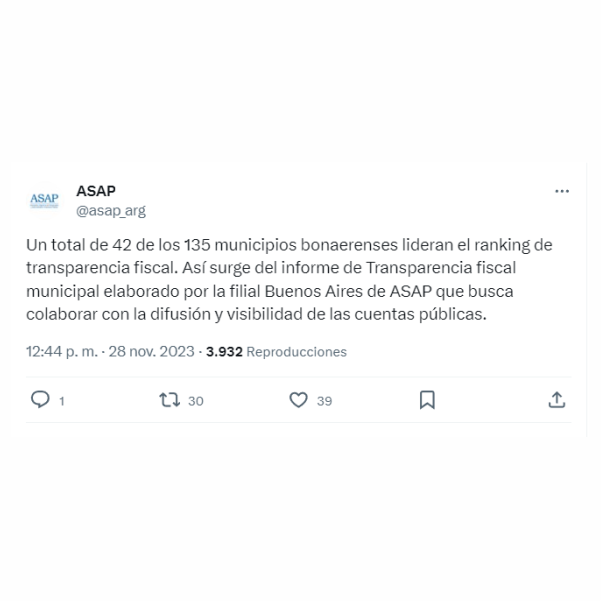This screenshot has width=601, height=601.
Task: Click the word "ranking" in the tweet
Action: coord(501,245)
